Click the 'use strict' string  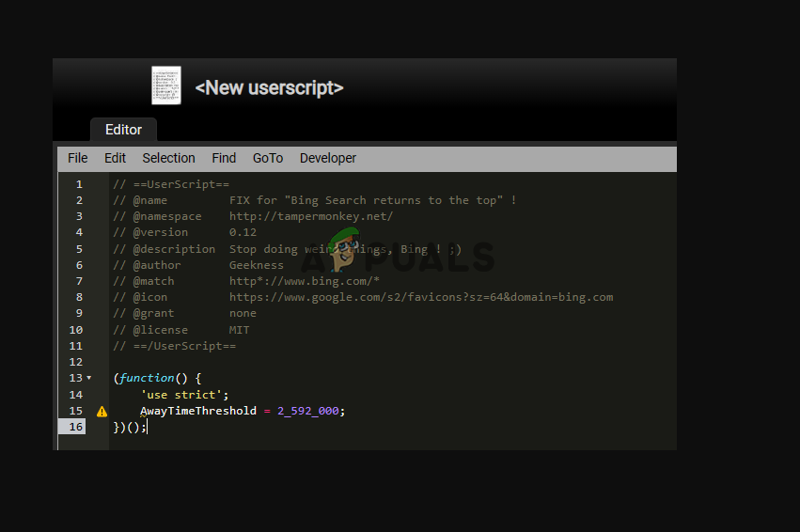(181, 395)
